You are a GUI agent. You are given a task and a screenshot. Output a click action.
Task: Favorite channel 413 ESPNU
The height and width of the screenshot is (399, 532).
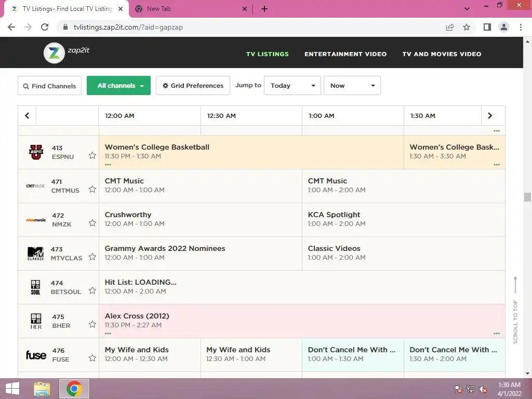tap(92, 155)
